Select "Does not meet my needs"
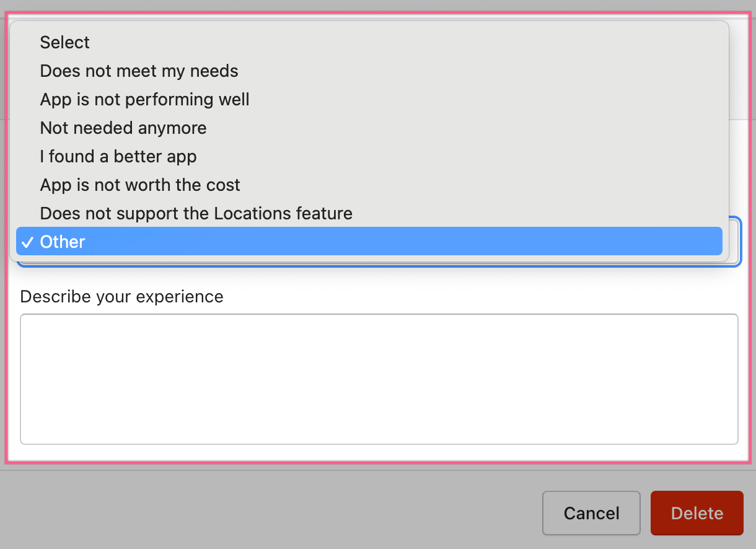 139,71
